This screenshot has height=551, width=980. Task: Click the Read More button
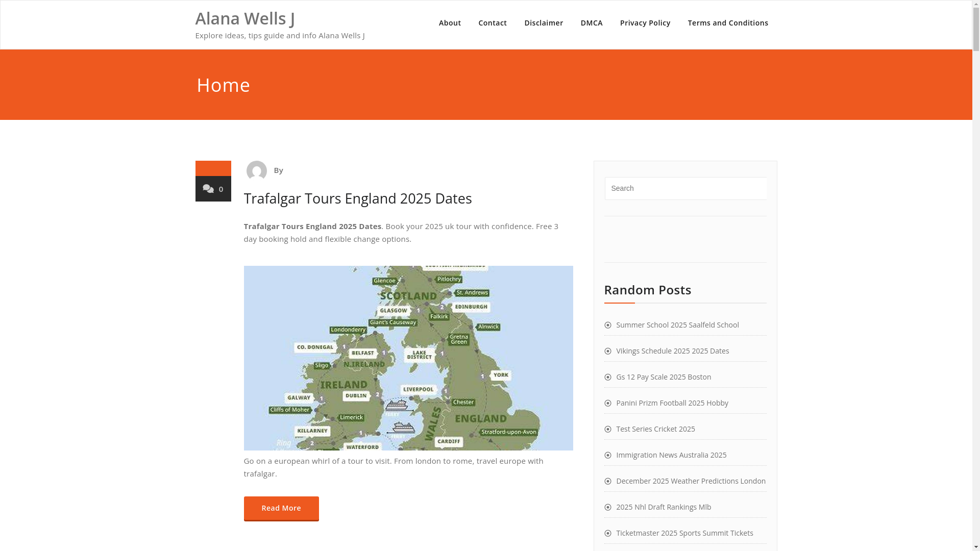(x=281, y=508)
